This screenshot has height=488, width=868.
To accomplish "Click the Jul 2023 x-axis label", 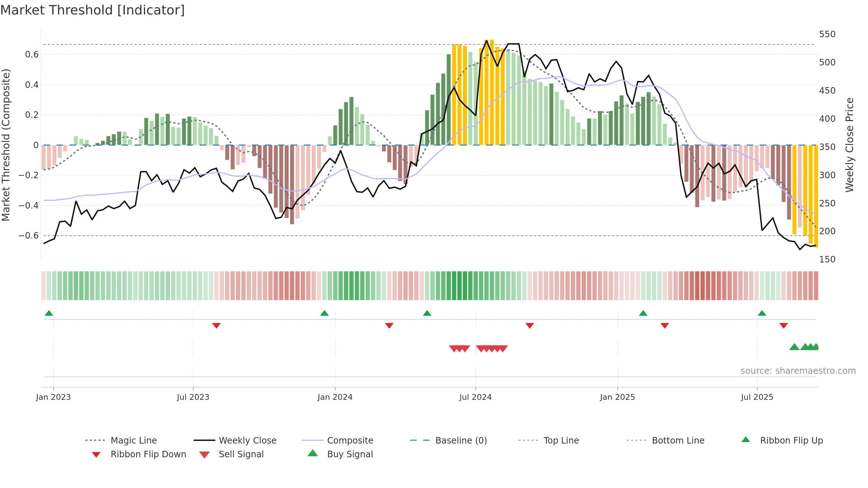I will click(193, 397).
